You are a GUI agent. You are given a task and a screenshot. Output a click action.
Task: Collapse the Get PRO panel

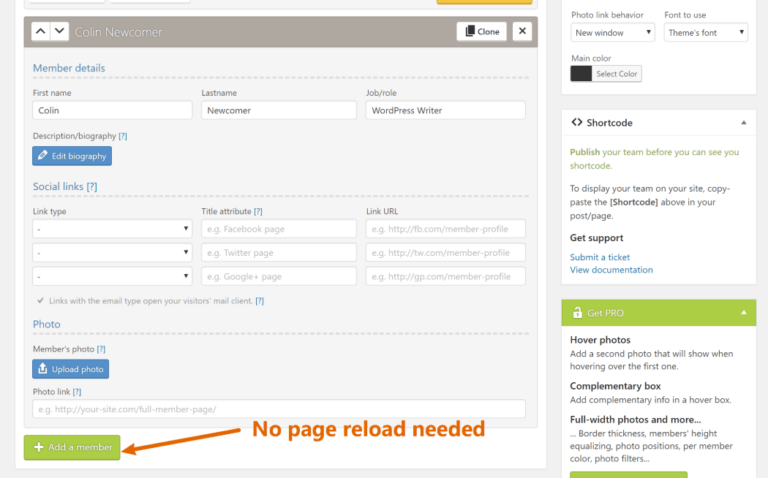pyautogui.click(x=744, y=312)
